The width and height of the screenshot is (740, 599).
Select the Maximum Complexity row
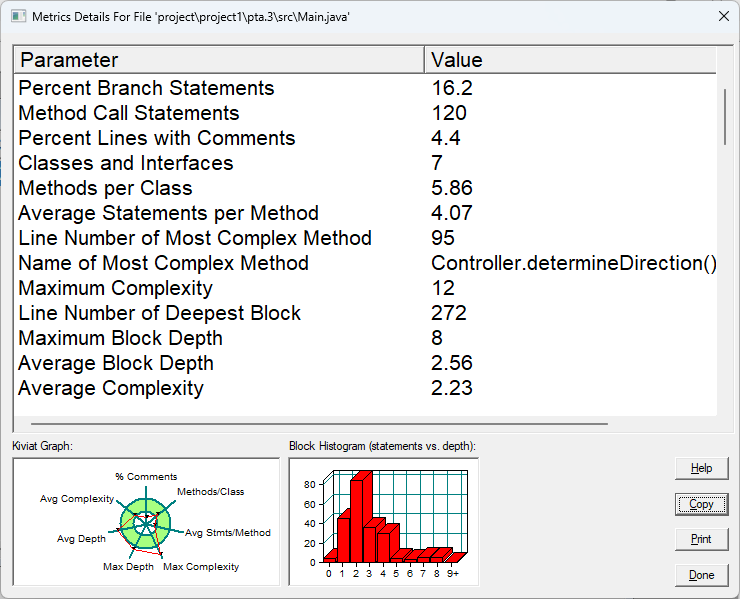pyautogui.click(x=365, y=288)
